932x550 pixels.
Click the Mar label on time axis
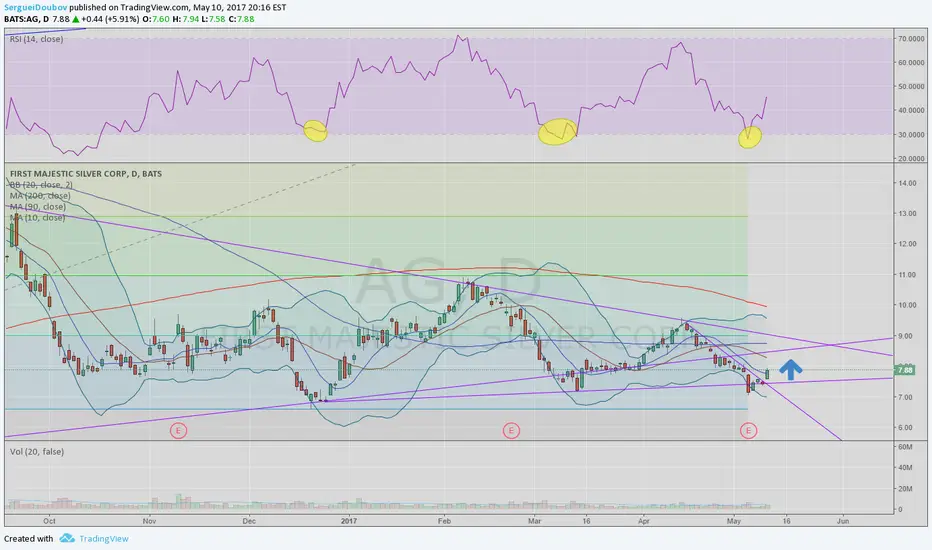[534, 521]
